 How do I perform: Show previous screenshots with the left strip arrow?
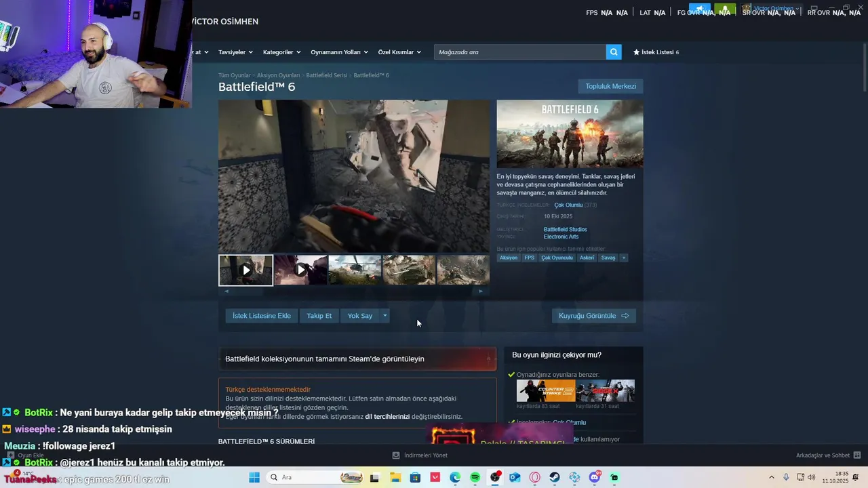pos(226,291)
